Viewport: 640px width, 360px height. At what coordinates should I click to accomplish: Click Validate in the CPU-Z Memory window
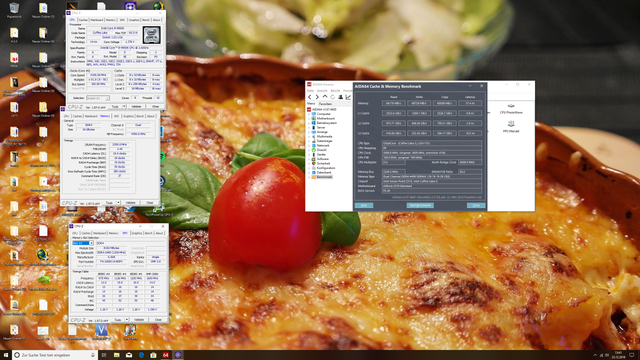[x=131, y=203]
